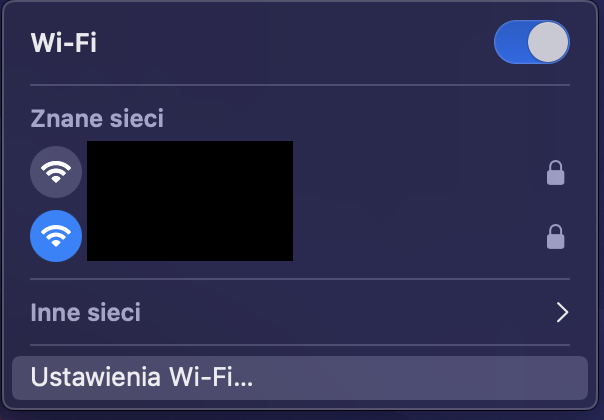Click the blue track of the Wi-Fi switch
This screenshot has height=420, width=604.
[x=511, y=42]
